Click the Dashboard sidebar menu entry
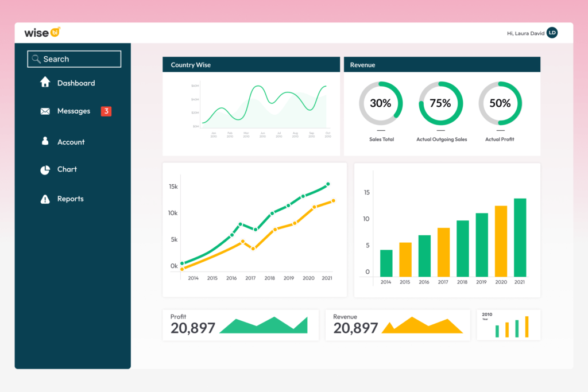The height and width of the screenshot is (392, 588). click(x=75, y=82)
